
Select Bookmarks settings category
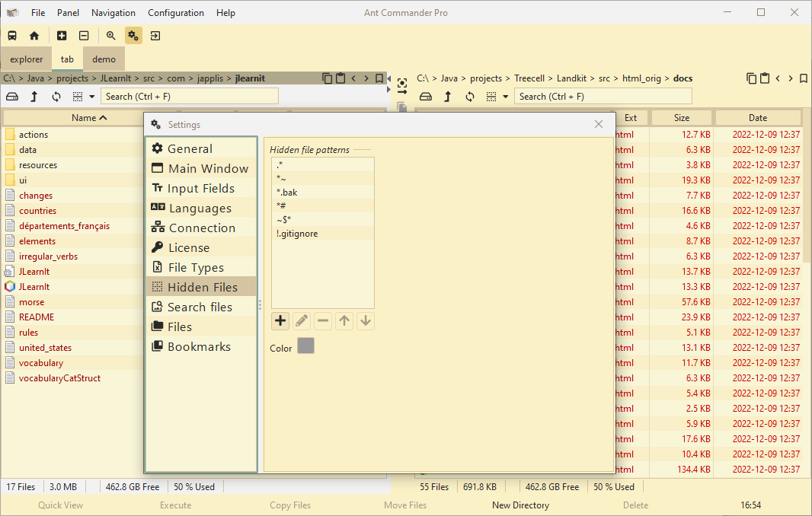point(201,347)
